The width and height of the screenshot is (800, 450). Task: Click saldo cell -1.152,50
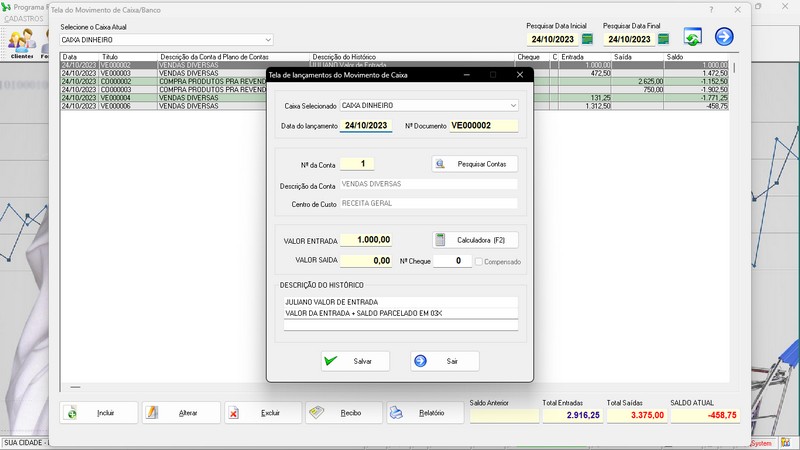pos(696,82)
